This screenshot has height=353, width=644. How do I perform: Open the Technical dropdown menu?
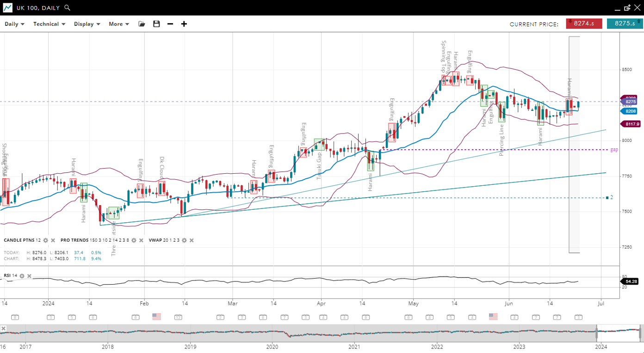click(x=49, y=24)
